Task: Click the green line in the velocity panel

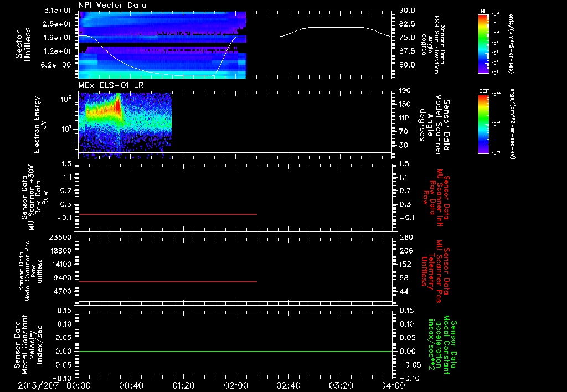Action: pyautogui.click(x=235, y=351)
